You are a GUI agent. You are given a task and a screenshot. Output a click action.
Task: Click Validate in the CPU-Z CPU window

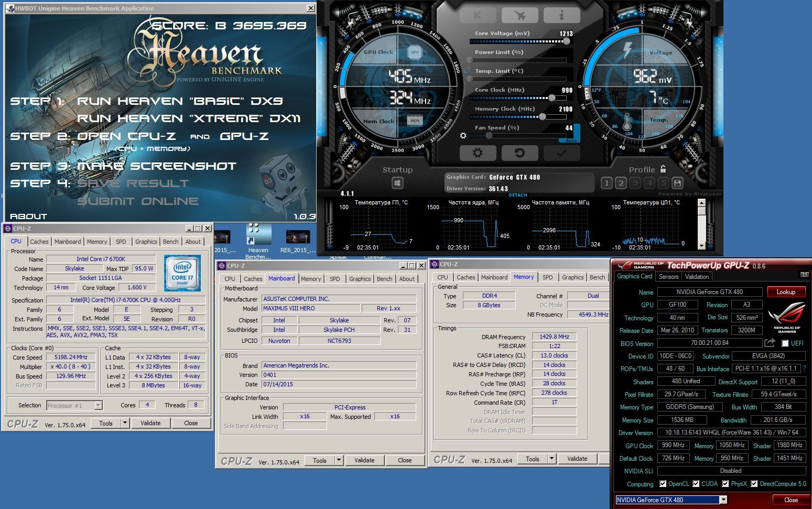click(x=150, y=423)
